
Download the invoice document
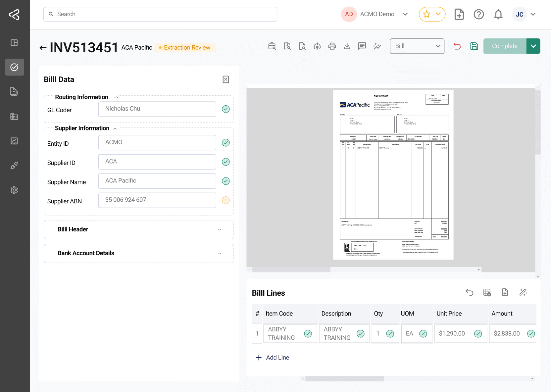(x=347, y=46)
